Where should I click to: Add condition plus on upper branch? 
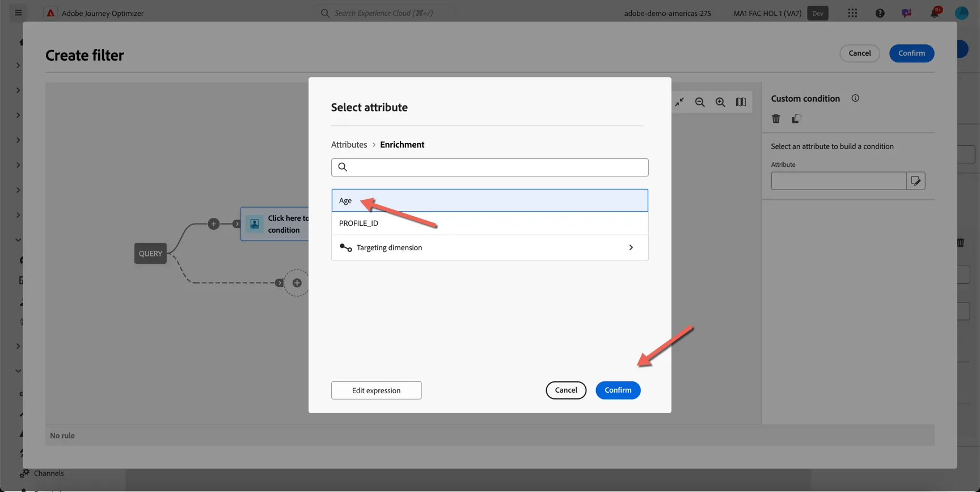click(x=213, y=224)
